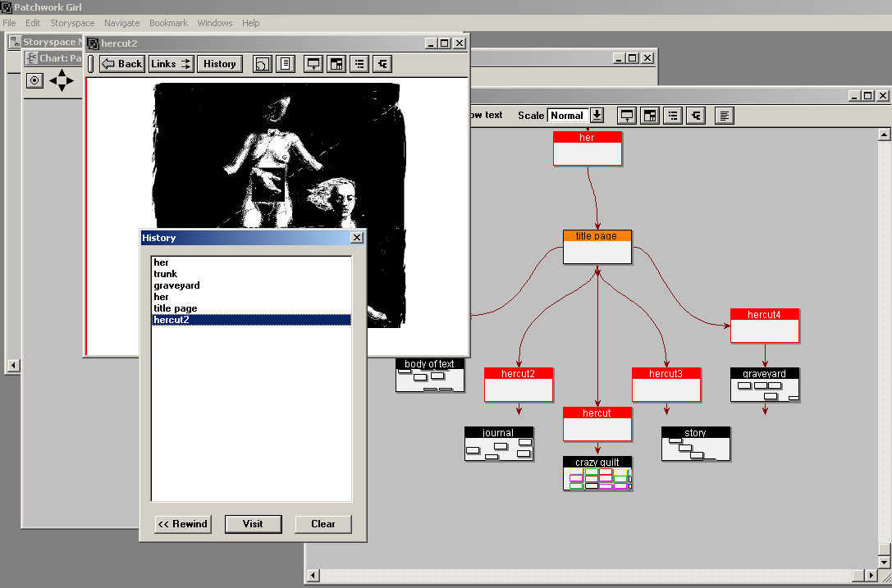
Task: Click the target icon in the Chart window
Action: coord(34,80)
